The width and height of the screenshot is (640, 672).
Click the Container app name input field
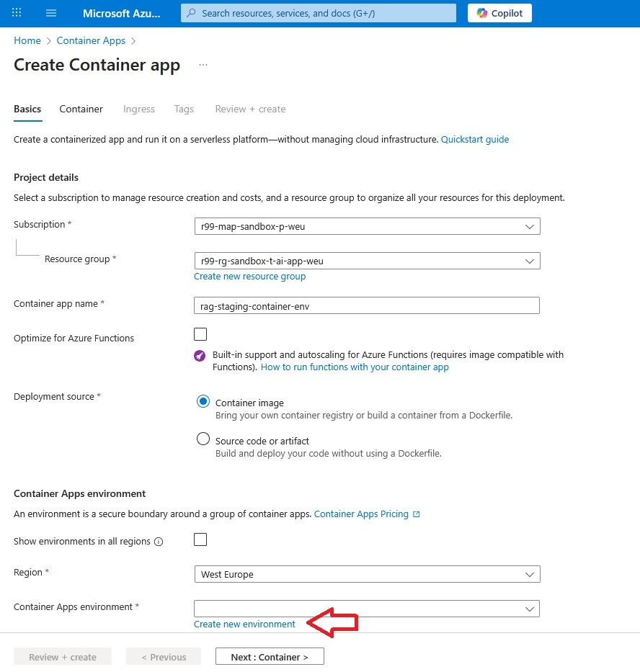(x=366, y=305)
